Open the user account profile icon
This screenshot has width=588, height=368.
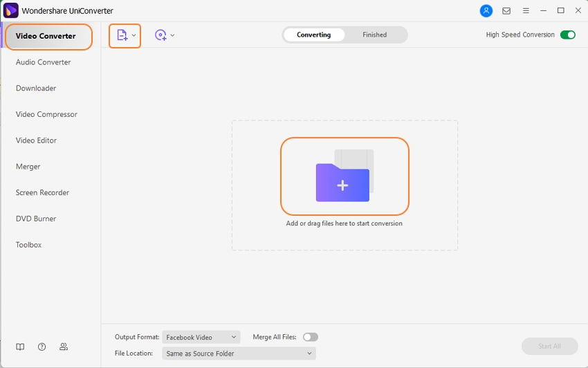[x=486, y=11]
